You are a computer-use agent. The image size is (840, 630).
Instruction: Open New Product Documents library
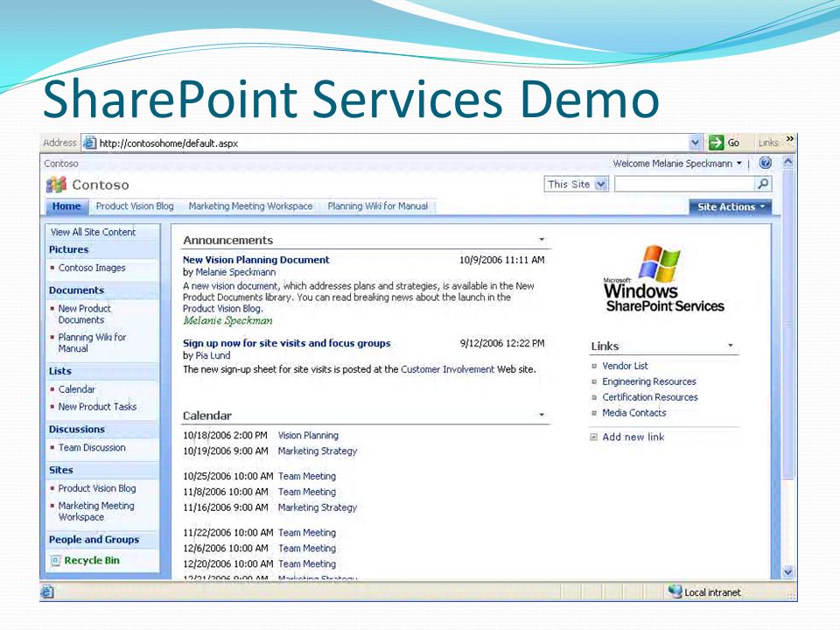pyautogui.click(x=84, y=314)
